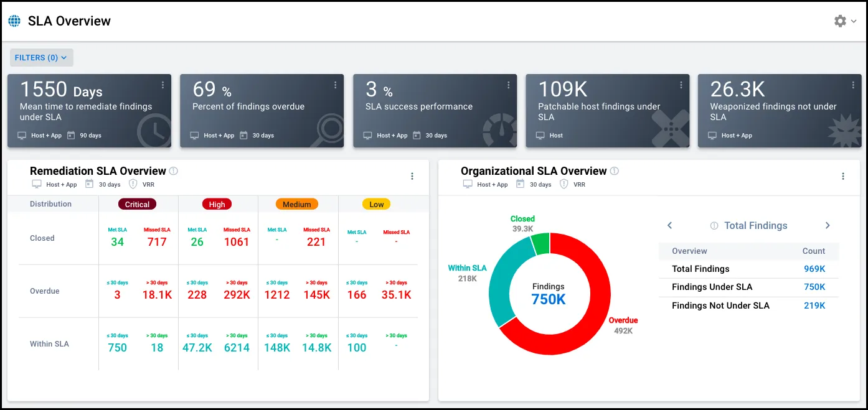Click info icon next to Remediation SLA Overview
The image size is (868, 410).
(174, 171)
